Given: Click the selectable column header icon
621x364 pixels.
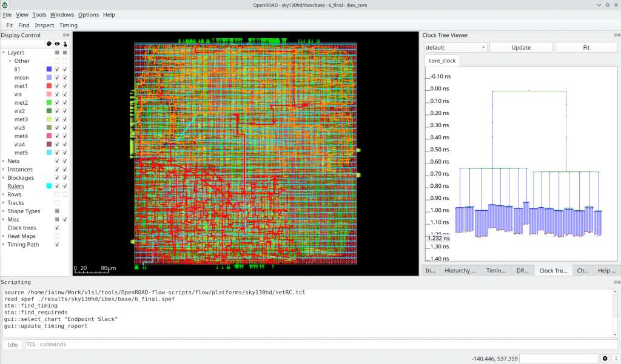Looking at the screenshot, I should pyautogui.click(x=65, y=44).
